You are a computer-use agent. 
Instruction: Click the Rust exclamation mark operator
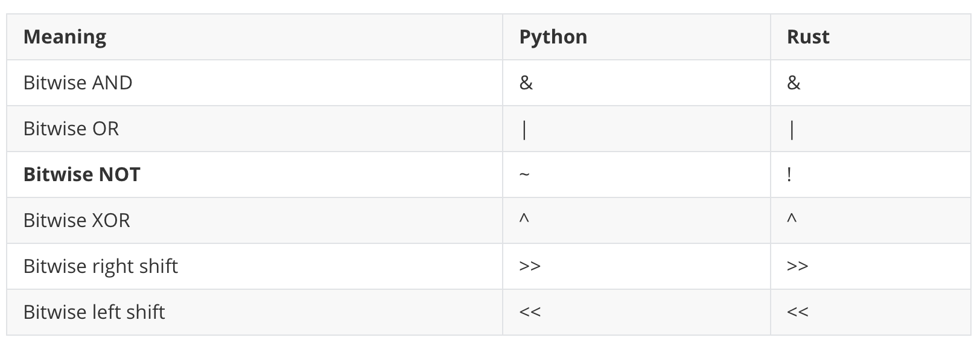789,174
